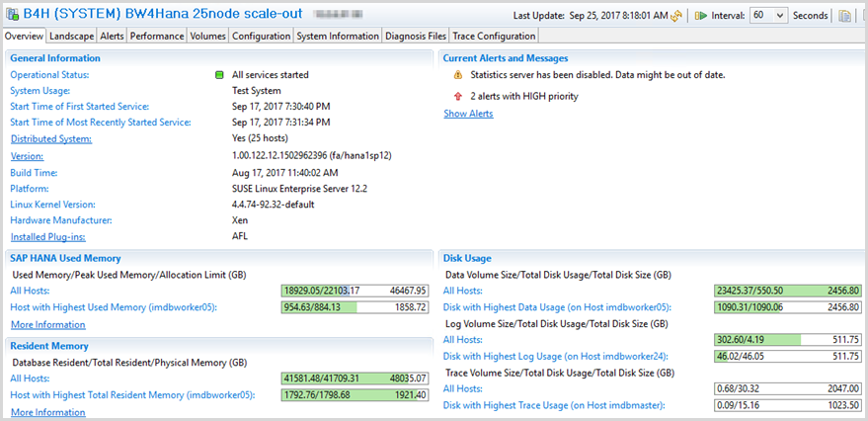
Task: Click the SAP HANA Used Memory header
Action: (65, 258)
